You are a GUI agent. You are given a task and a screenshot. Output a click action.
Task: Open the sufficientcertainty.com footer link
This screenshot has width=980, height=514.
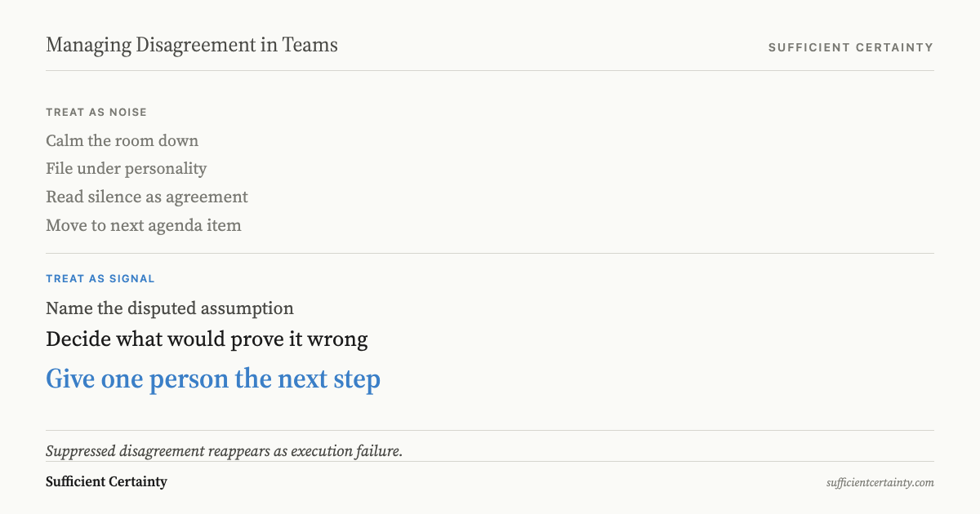coord(880,483)
